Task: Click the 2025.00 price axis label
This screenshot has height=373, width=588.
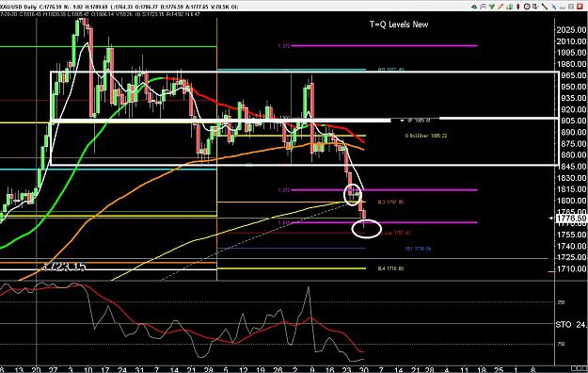Action: coord(571,30)
